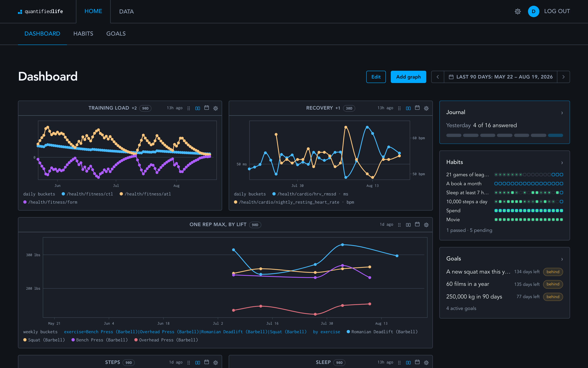Toggle /health/fitness/ctl series in legend
This screenshot has height=368, width=588.
[x=87, y=194]
